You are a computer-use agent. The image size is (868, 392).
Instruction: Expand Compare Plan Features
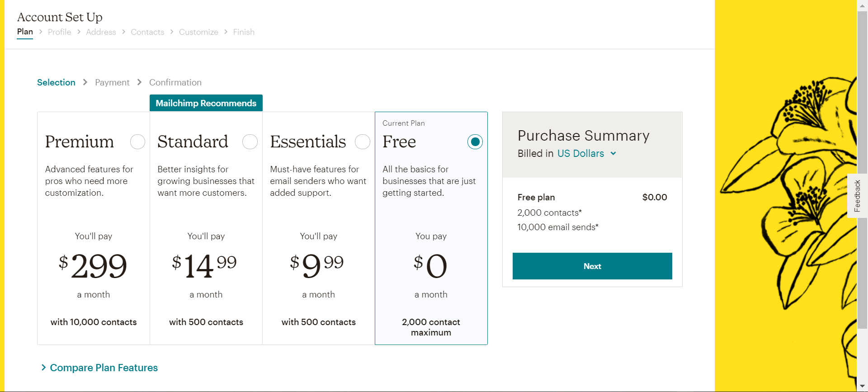[x=104, y=368]
